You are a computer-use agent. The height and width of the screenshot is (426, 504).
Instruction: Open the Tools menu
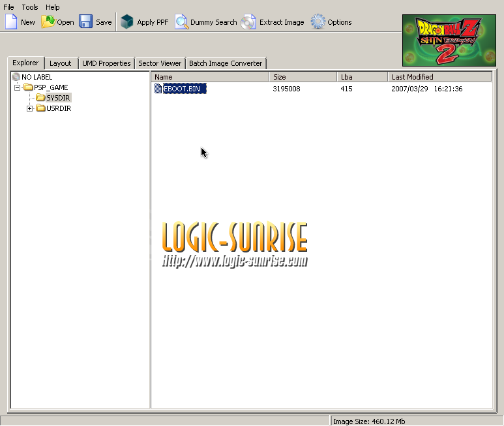coord(30,7)
